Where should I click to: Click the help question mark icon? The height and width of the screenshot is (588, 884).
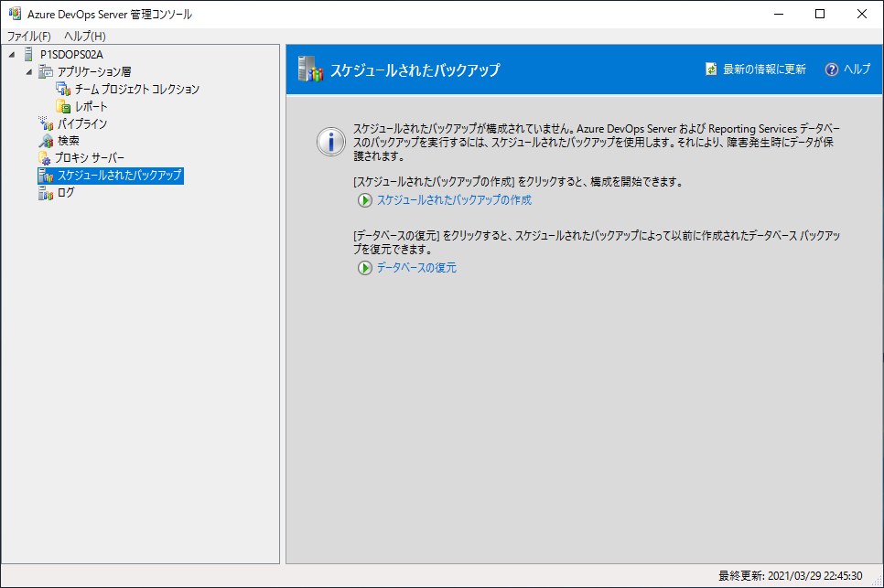[831, 69]
